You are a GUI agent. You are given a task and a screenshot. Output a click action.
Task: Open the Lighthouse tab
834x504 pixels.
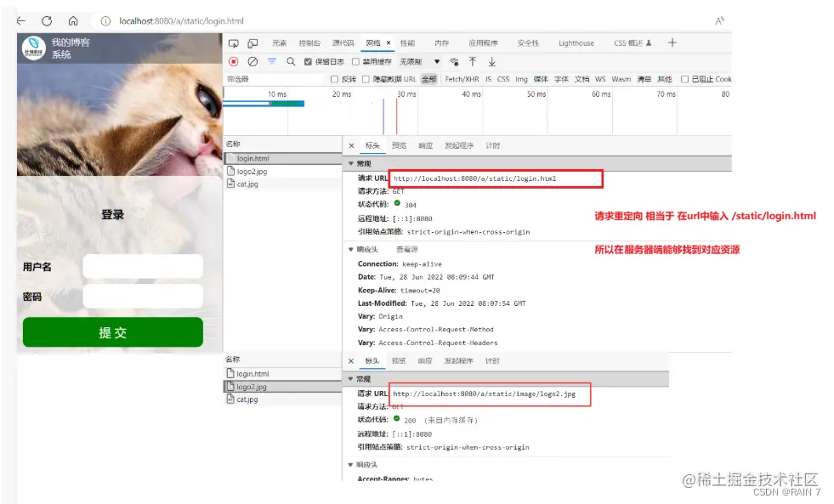click(576, 43)
